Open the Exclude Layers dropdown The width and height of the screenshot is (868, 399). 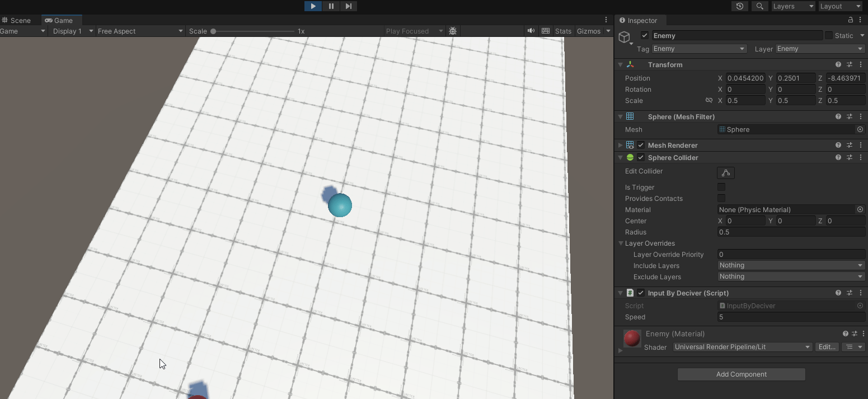[791, 276]
